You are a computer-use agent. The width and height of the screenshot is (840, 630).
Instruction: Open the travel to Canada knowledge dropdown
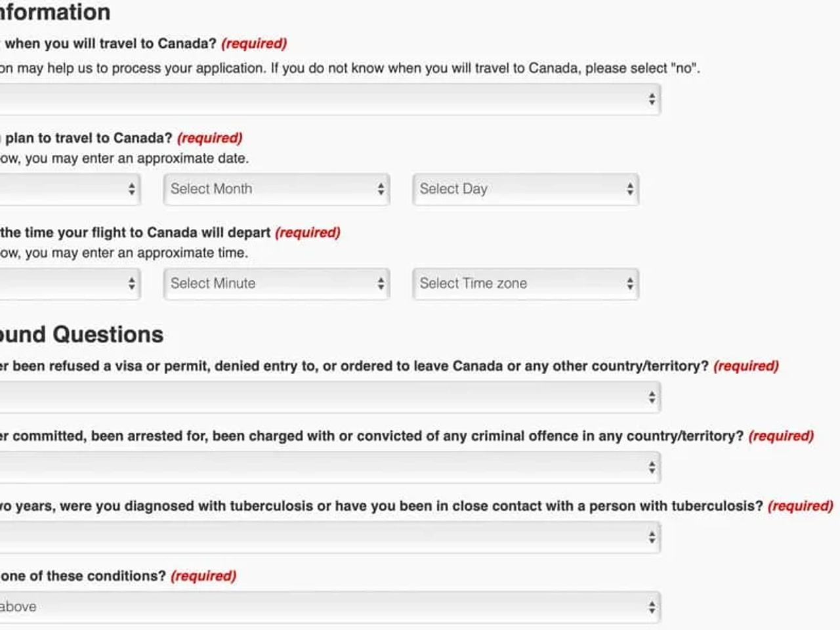pyautogui.click(x=329, y=99)
